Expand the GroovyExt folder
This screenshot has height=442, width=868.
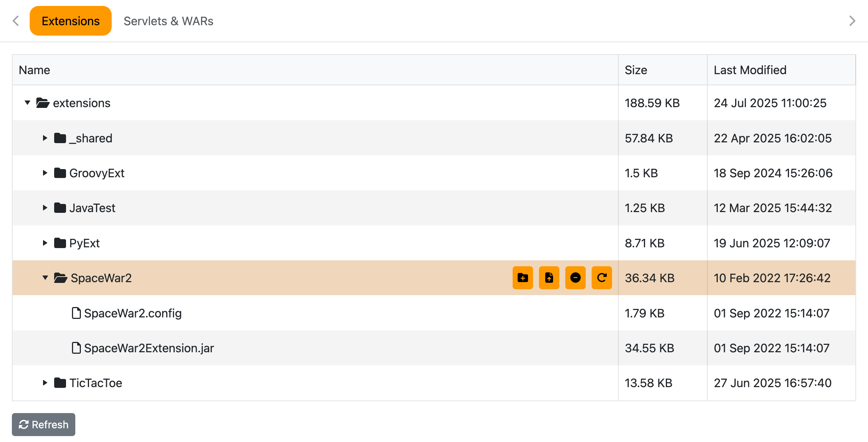click(x=45, y=173)
